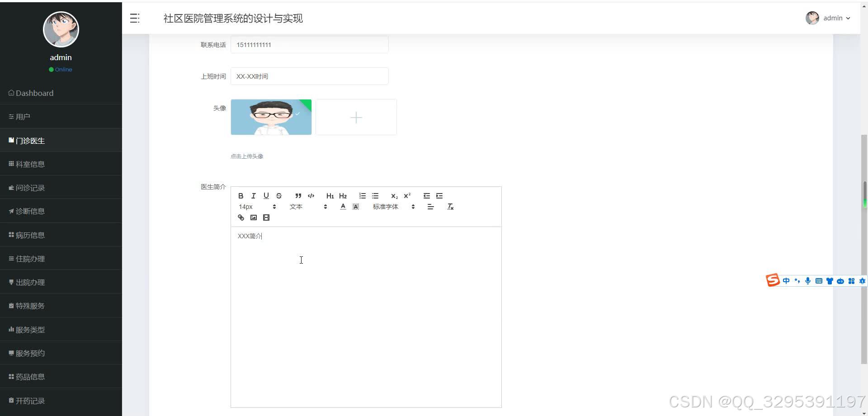The height and width of the screenshot is (416, 868).
Task: Open the 标准字体 font family dropdown
Action: (x=390, y=206)
